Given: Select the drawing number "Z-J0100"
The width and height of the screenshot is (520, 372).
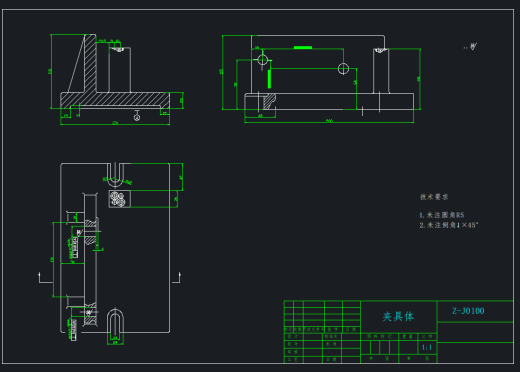Looking at the screenshot, I should (468, 311).
